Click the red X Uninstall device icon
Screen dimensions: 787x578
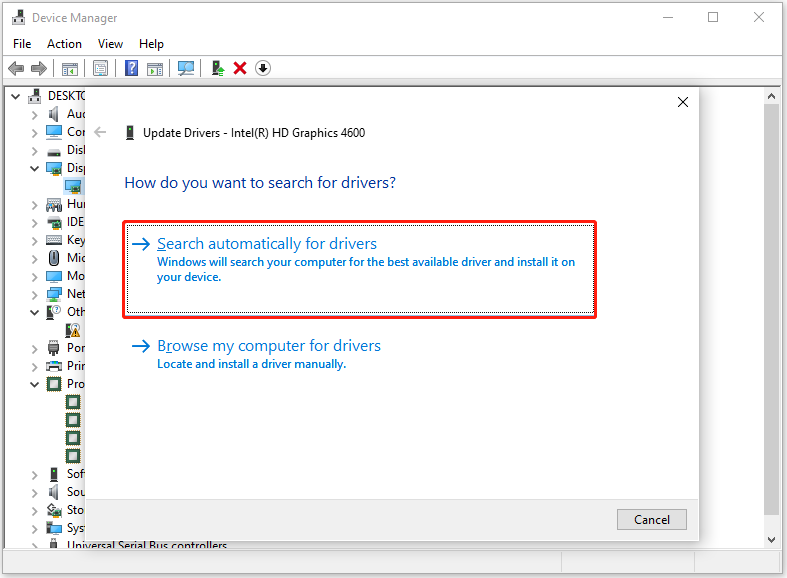240,68
